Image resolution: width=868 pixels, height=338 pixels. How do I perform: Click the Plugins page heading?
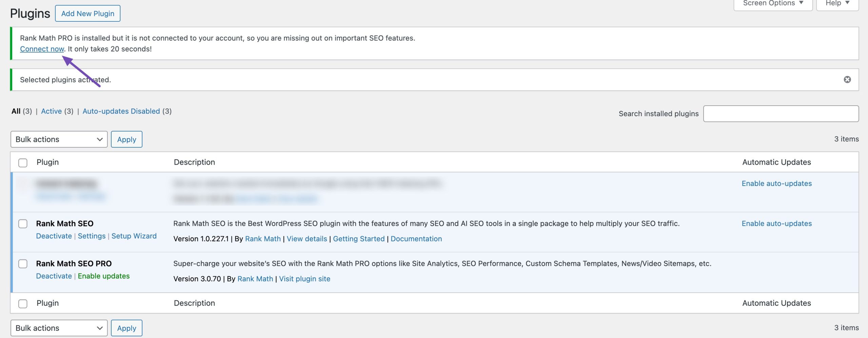pyautogui.click(x=30, y=14)
